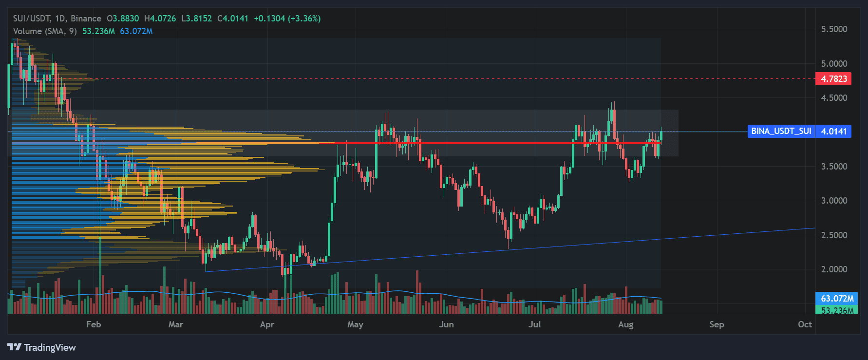Click the May label on time axis

[x=355, y=324]
